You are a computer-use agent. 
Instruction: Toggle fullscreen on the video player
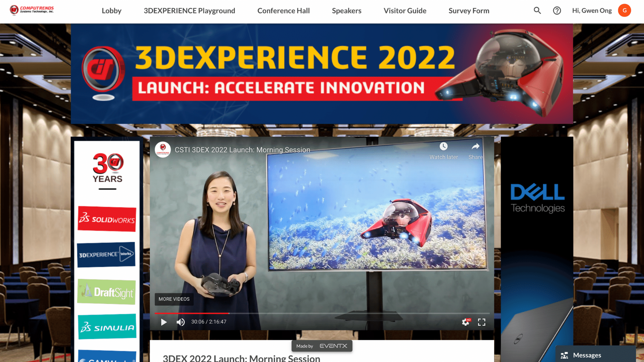pos(482,322)
